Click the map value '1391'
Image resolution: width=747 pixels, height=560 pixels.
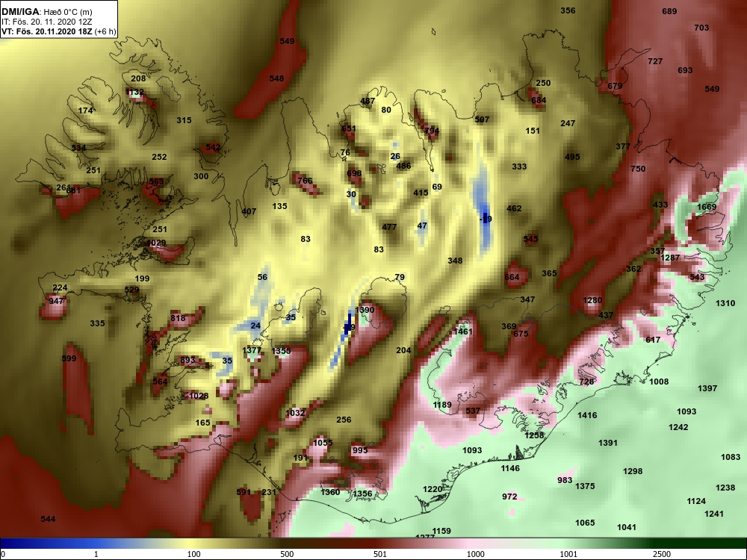click(x=608, y=442)
